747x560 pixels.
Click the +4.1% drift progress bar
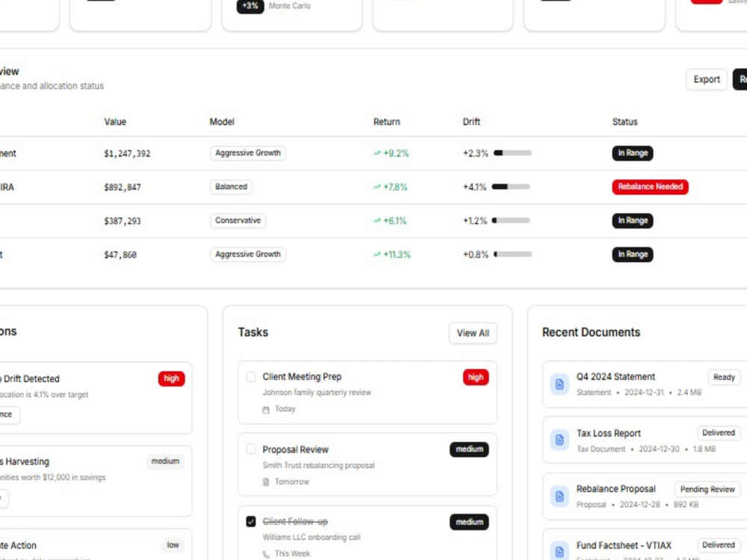(x=511, y=187)
